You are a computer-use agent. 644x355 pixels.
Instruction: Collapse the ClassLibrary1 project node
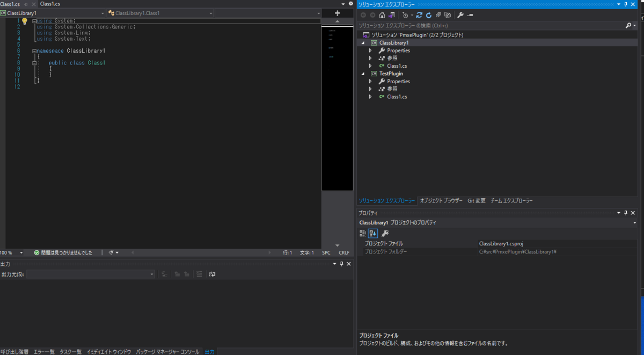point(363,42)
